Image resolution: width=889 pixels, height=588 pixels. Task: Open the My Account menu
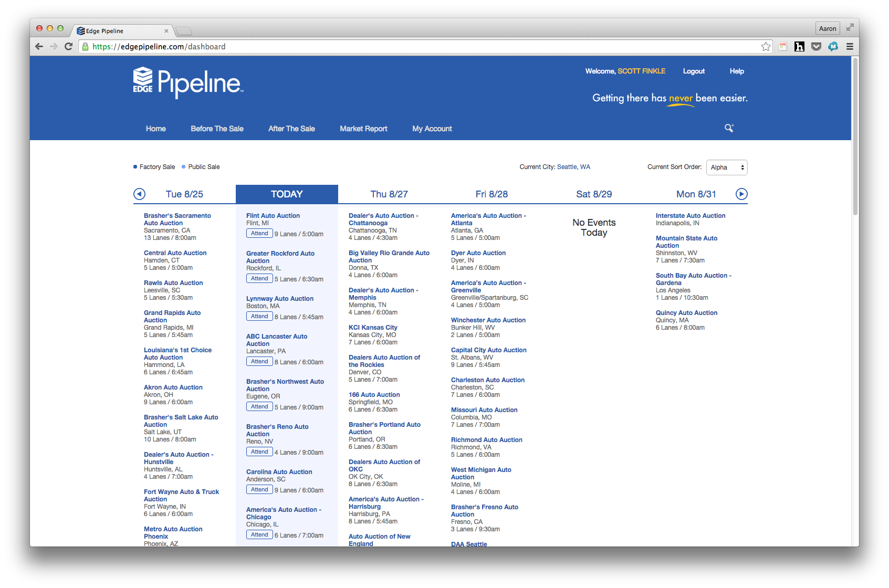pyautogui.click(x=432, y=129)
